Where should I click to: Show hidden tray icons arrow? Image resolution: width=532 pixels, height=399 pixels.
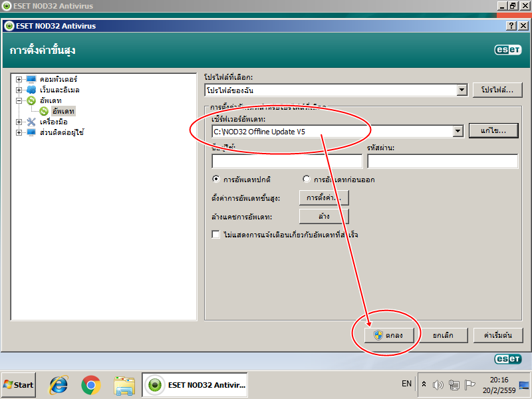tap(424, 384)
